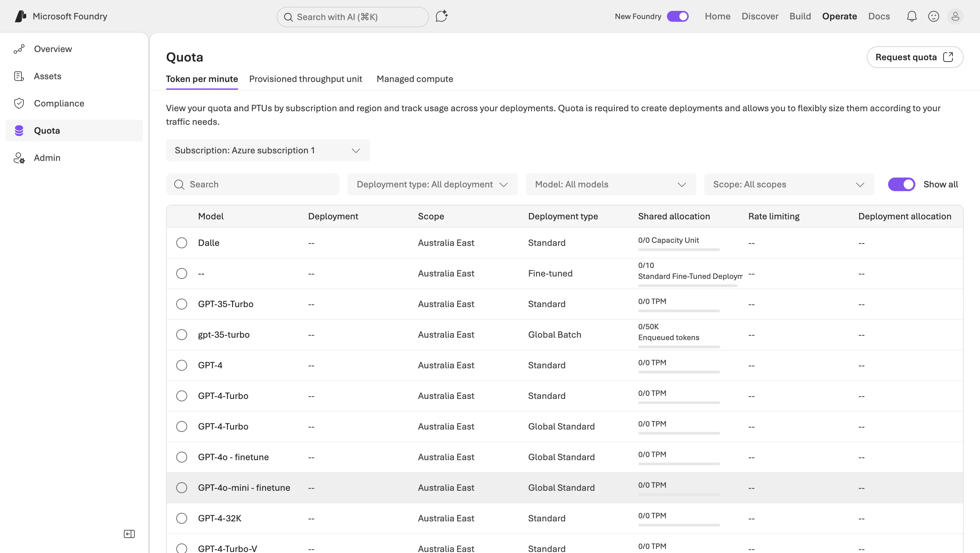
Task: Click the Deployment allocation column header
Action: coord(905,216)
